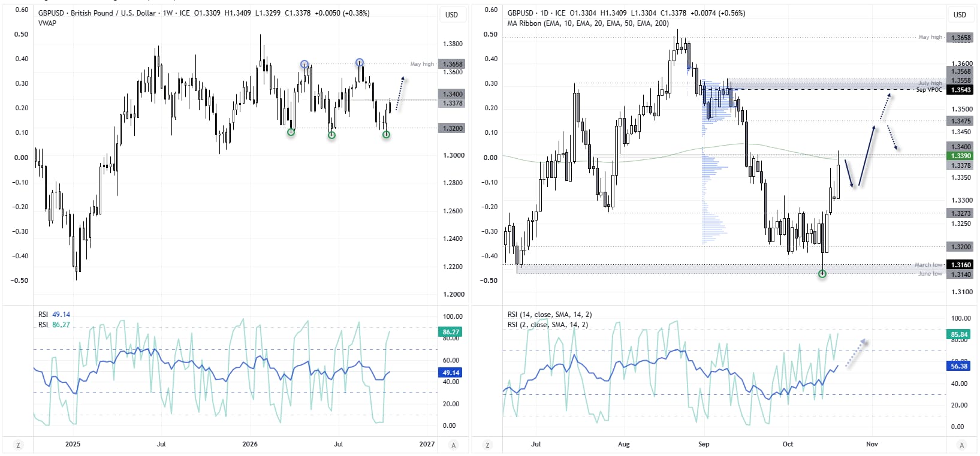Open USD currency selector on weekly chart

pos(451,15)
